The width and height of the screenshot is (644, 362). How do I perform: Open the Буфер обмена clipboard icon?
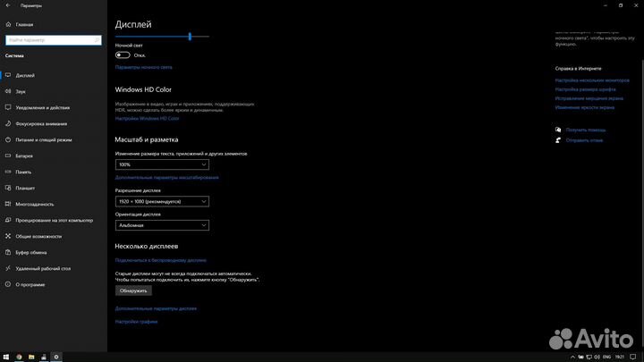pos(8,252)
